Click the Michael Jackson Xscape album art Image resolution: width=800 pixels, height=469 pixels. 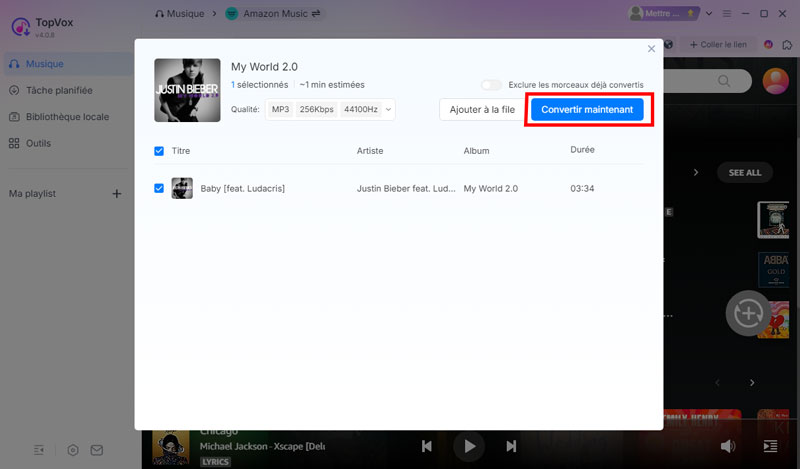(x=171, y=449)
